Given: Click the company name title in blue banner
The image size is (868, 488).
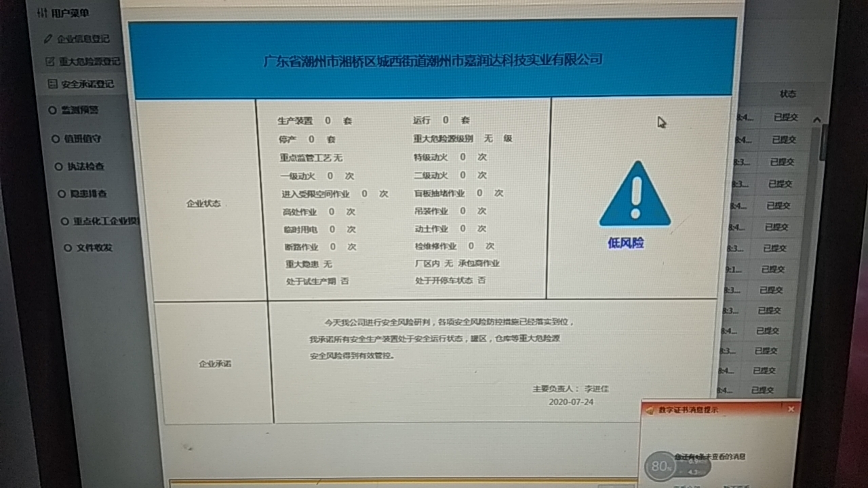Looking at the screenshot, I should (433, 60).
